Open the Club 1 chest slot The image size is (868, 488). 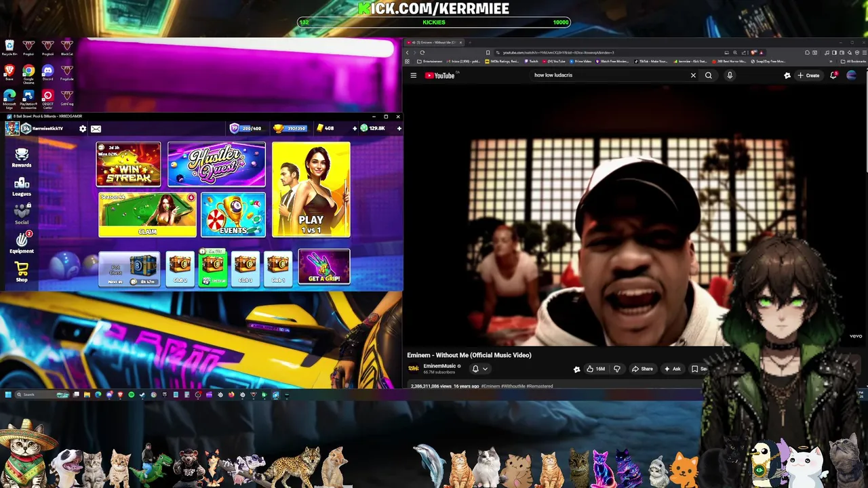click(x=278, y=269)
